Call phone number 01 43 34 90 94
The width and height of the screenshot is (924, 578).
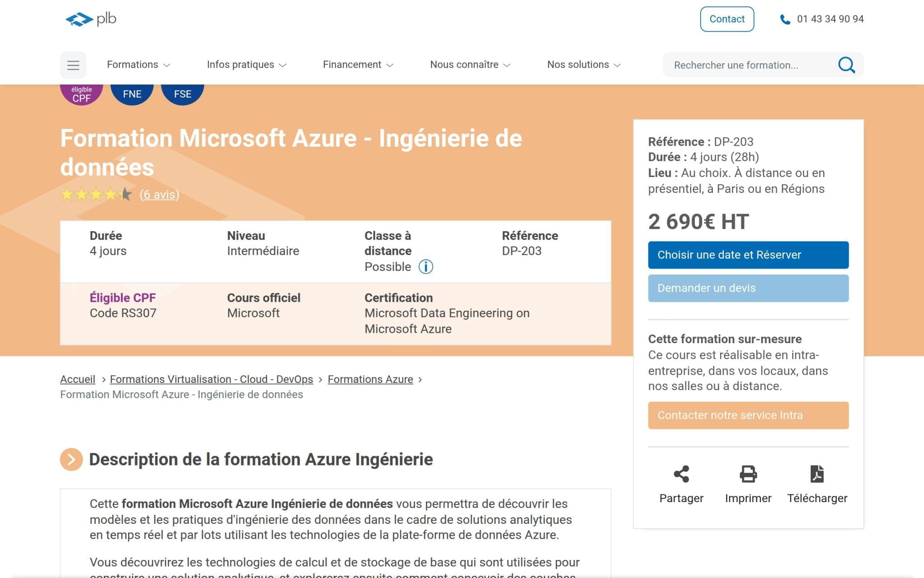(830, 19)
